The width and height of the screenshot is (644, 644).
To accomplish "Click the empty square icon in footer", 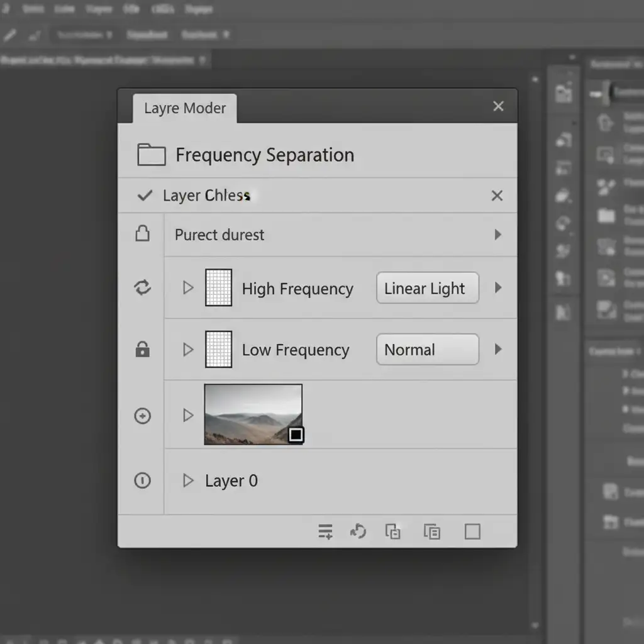I will [472, 532].
